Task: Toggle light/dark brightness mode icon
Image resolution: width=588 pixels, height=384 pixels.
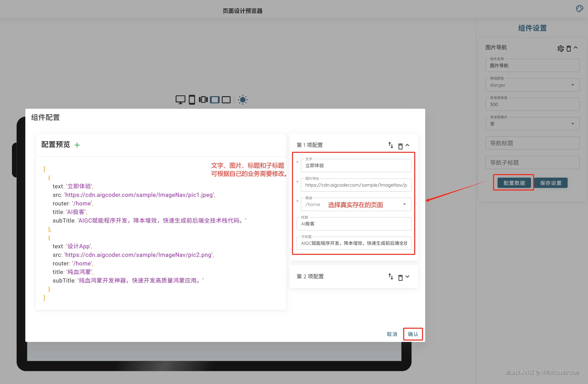Action: (243, 100)
